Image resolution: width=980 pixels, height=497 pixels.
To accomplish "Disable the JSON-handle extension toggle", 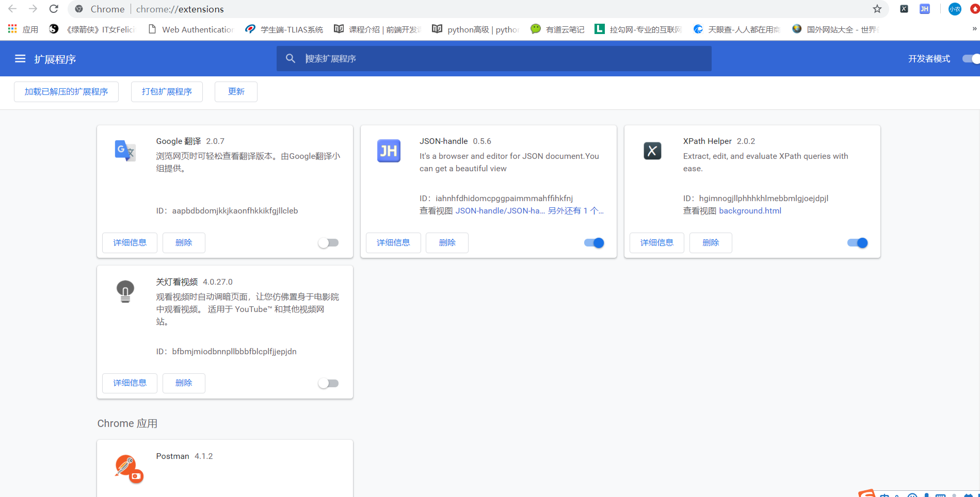I will click(594, 243).
